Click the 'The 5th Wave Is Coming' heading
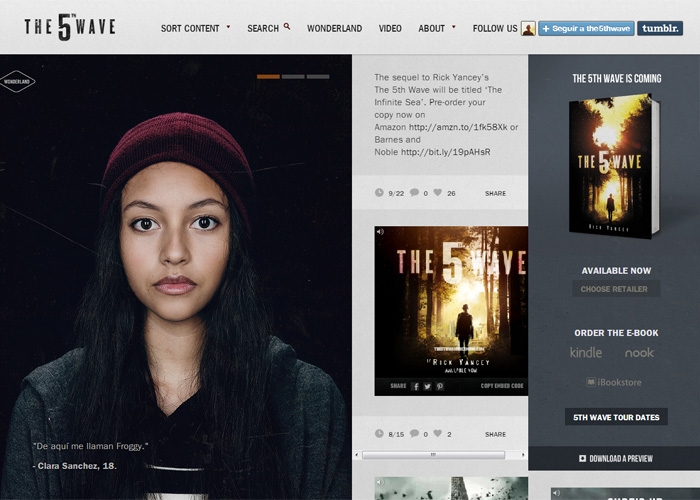700x500 pixels. pos(617,79)
